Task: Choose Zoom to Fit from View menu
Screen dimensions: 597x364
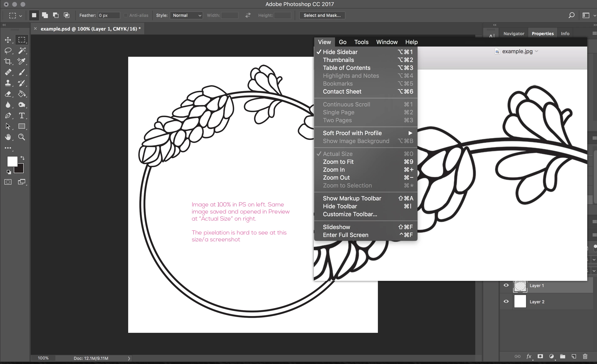Action: tap(338, 162)
